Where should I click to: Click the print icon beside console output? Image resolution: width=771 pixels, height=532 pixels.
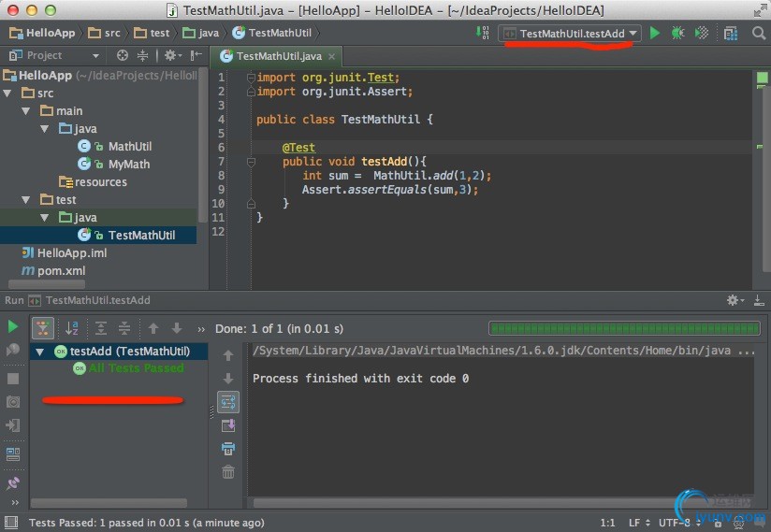[228, 449]
